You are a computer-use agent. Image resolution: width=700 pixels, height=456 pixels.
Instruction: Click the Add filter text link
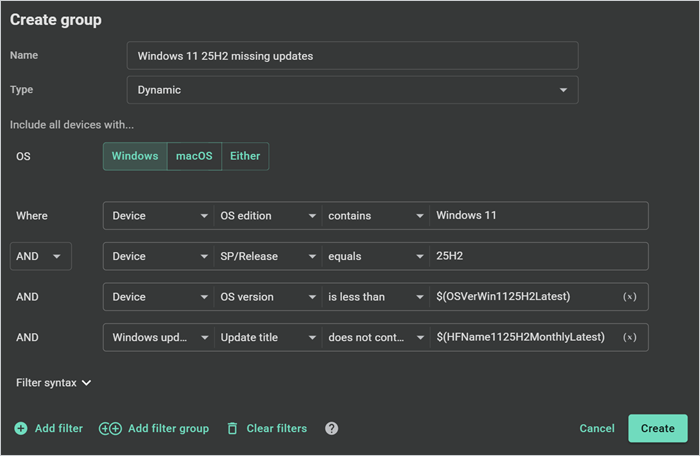pyautogui.click(x=59, y=428)
